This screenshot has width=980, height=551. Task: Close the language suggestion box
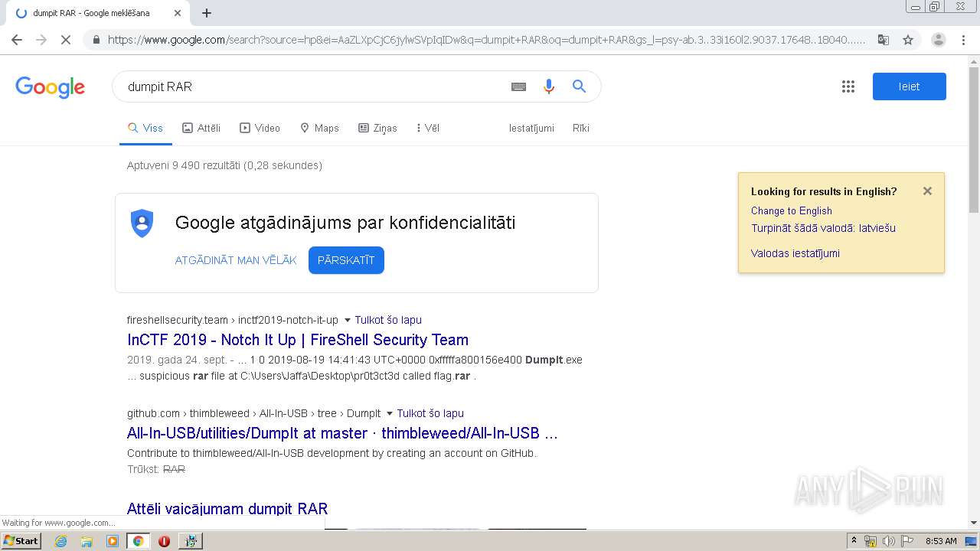tap(927, 191)
